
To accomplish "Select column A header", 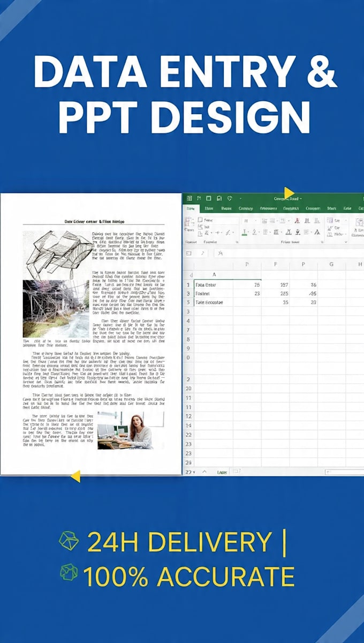I will click(x=214, y=274).
